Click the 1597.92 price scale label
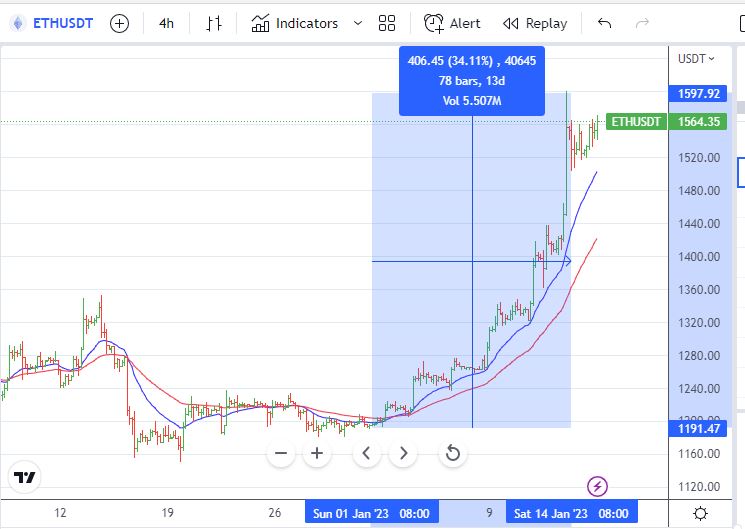745x529 pixels. tap(698, 94)
